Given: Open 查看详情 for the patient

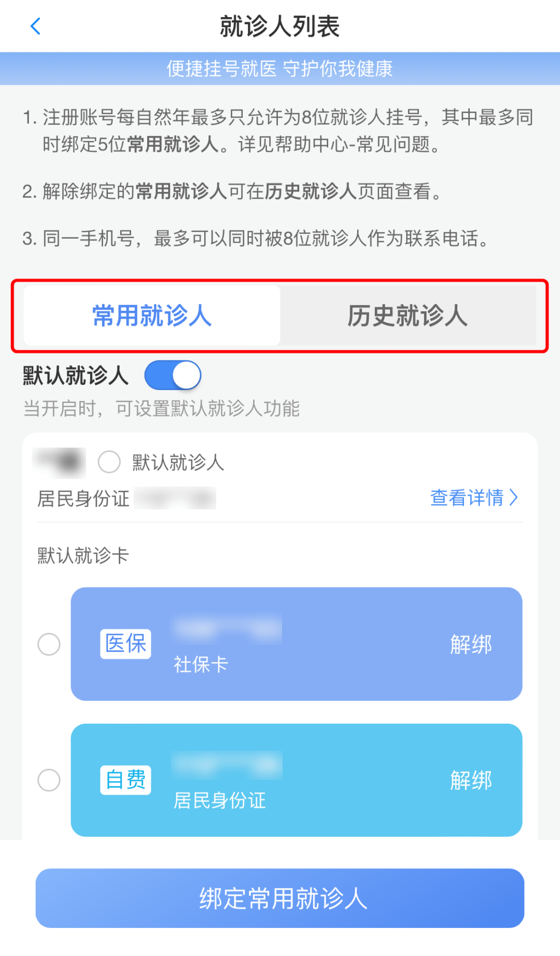Looking at the screenshot, I should click(x=466, y=497).
